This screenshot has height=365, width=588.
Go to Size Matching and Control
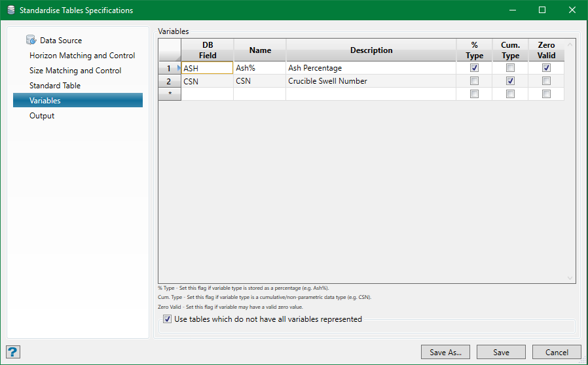[x=75, y=71]
